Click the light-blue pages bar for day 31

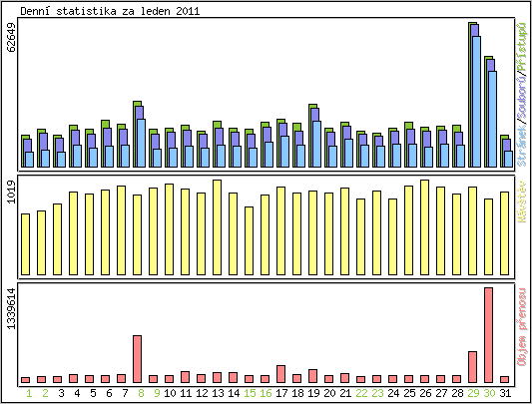(x=509, y=159)
